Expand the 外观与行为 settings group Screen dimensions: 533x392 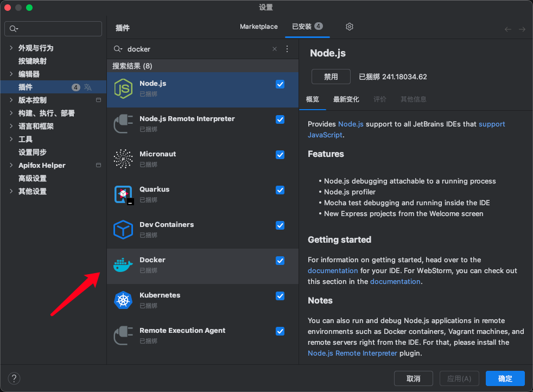(x=11, y=48)
